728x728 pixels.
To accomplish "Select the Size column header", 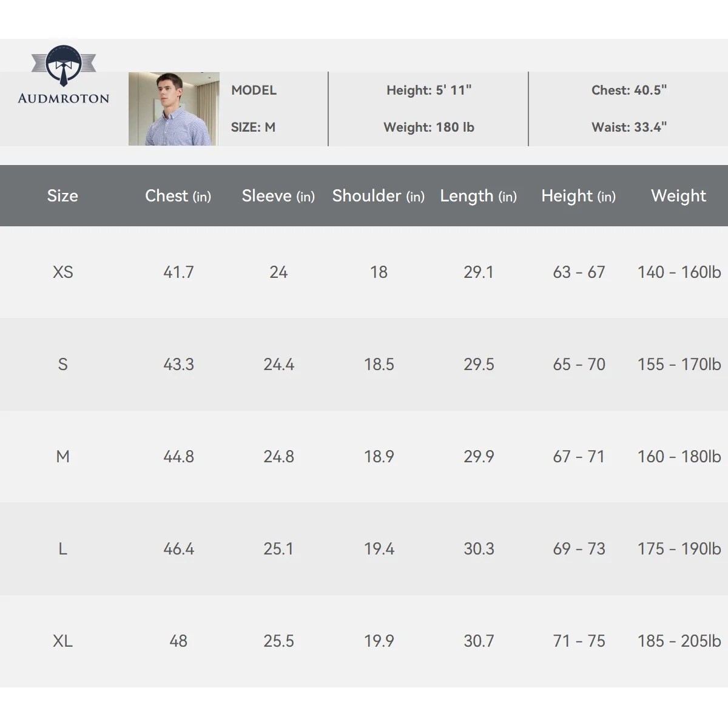I will coord(62,195).
